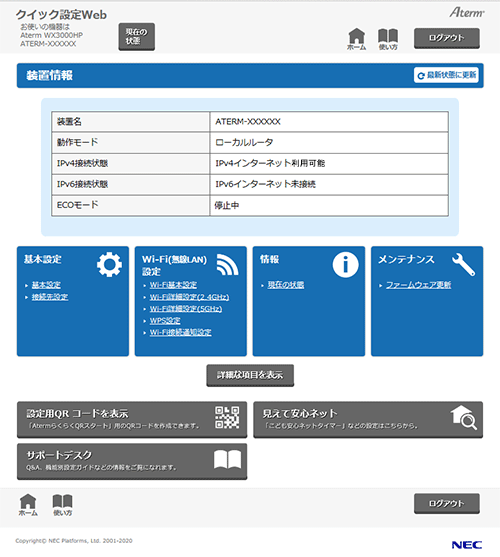The image size is (500, 557).
Task: Open the 見えて安心ネット banner
Action: [368, 420]
